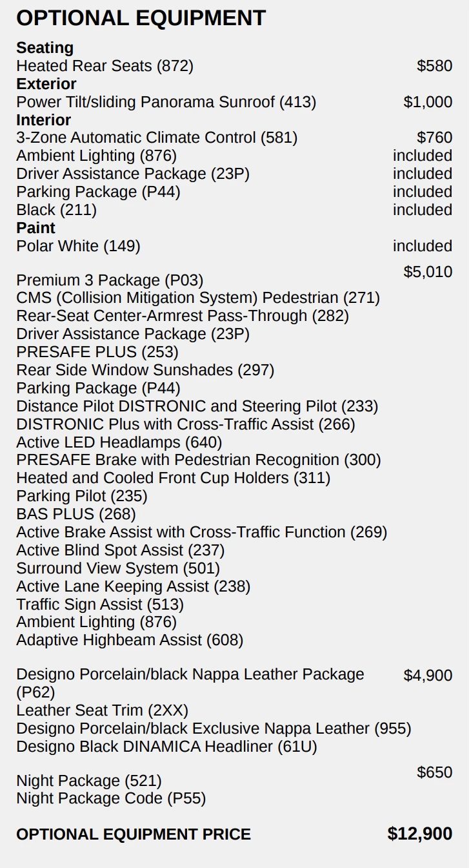Click the Premium 3 Package (P03) item
This screenshot has width=471, height=868.
pos(110,280)
